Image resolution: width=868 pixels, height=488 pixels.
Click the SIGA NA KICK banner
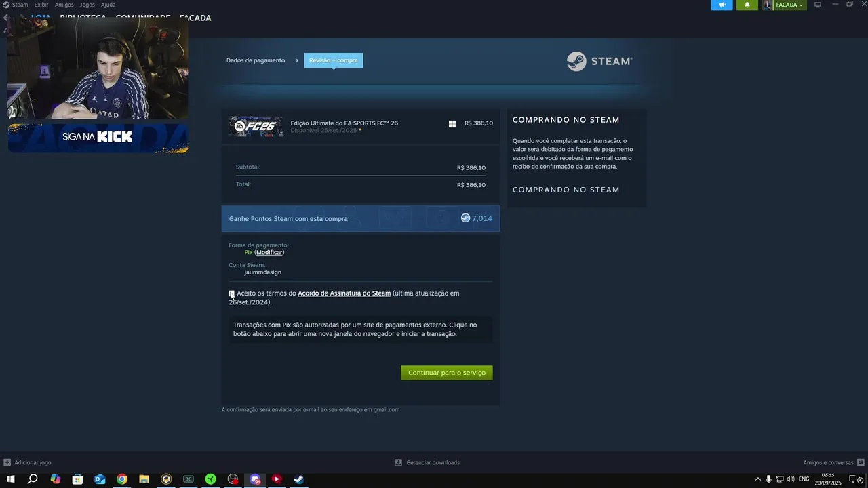click(98, 137)
